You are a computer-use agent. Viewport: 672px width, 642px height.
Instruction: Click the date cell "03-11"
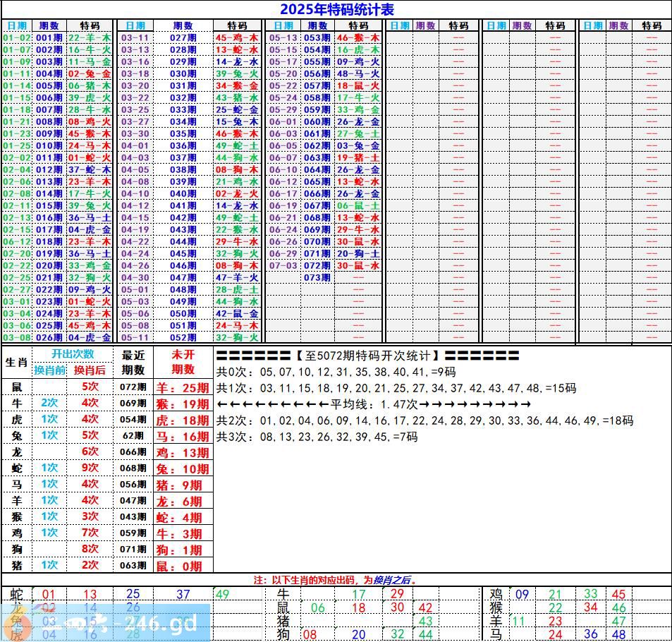point(135,37)
